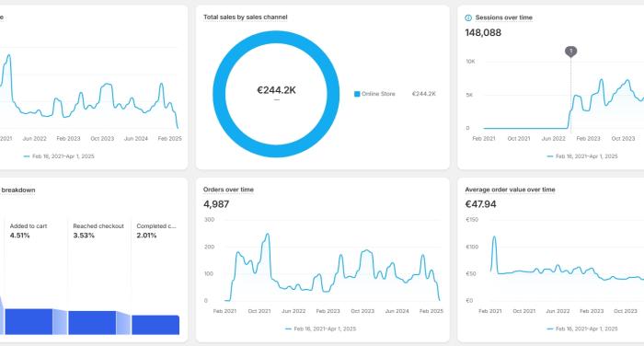Click the €244.2K value in the donut center
Screen dimensions: 644x346
click(276, 90)
